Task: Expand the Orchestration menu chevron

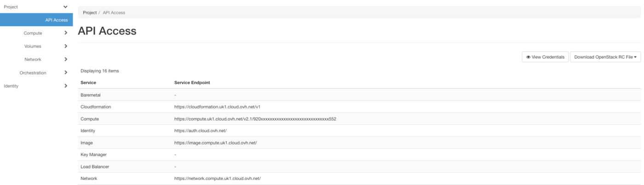Action: click(66, 73)
